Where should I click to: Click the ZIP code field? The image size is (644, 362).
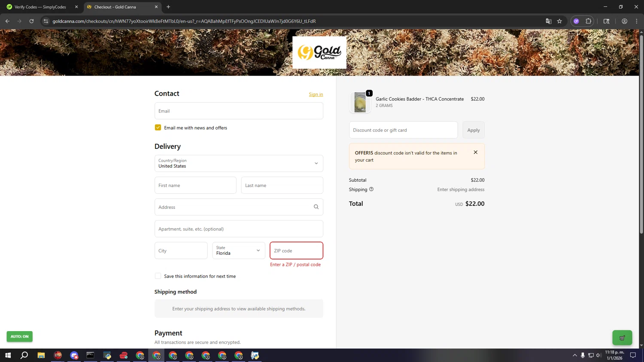point(296,250)
